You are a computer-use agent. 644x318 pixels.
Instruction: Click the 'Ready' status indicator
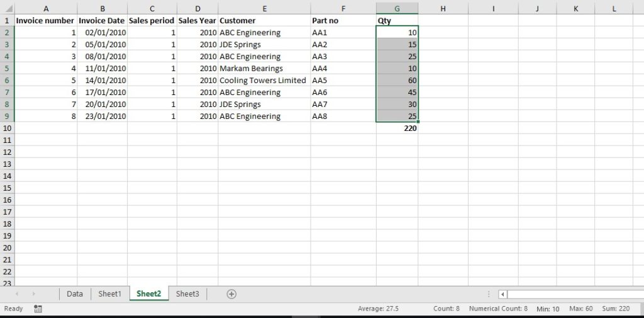pos(14,309)
